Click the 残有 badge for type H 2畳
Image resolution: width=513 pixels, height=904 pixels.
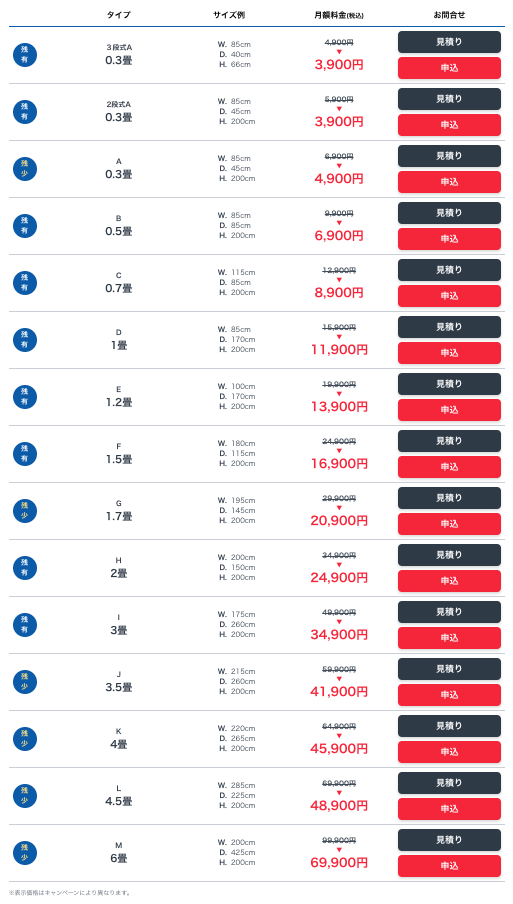(x=25, y=568)
